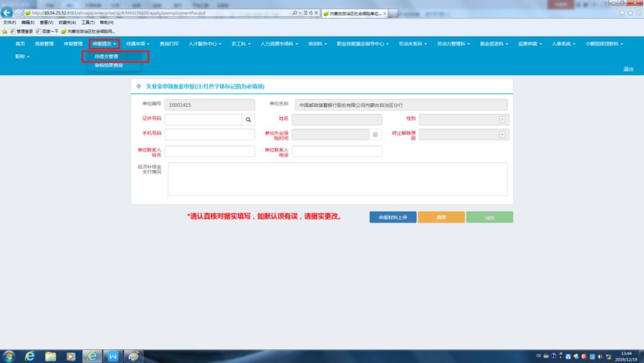Viewport: 644px width, 363px height.
Task: Open calendar picker for 参加失业保险时间
Action: (376, 134)
